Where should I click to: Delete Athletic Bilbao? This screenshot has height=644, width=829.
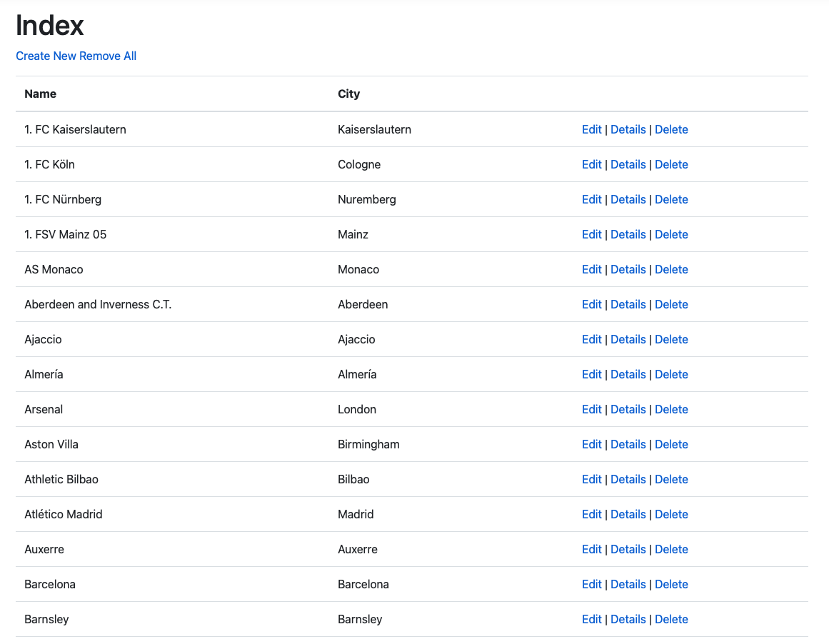tap(671, 480)
